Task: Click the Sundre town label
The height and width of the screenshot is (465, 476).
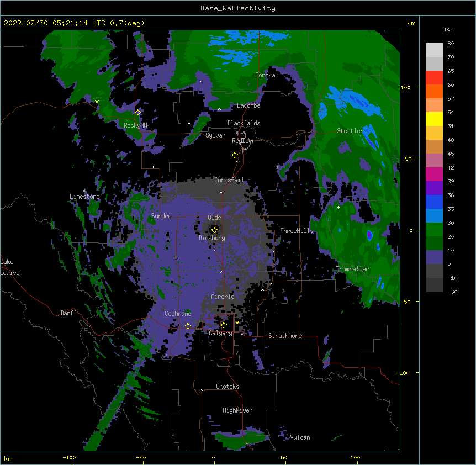Action: point(161,216)
